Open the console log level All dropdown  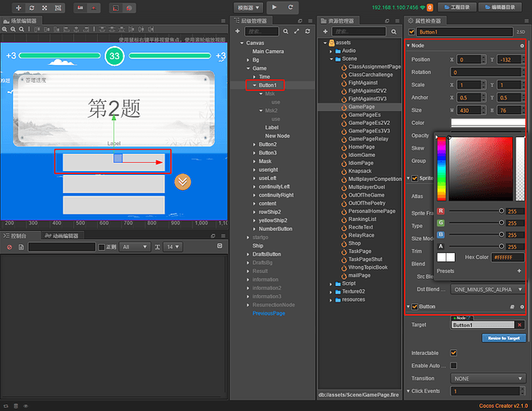tap(135, 247)
